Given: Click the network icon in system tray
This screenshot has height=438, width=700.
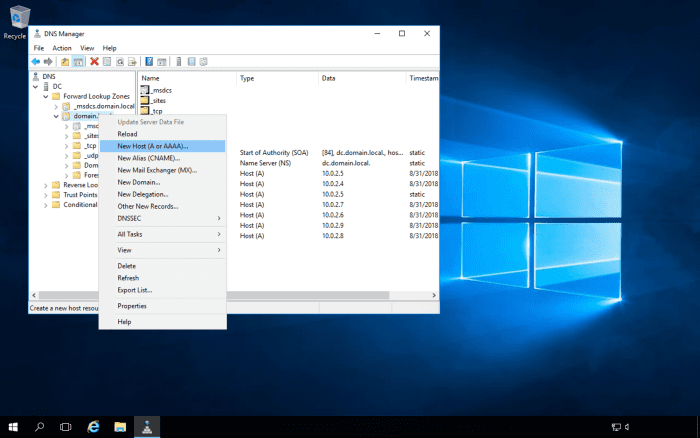Looking at the screenshot, I should click(x=616, y=427).
